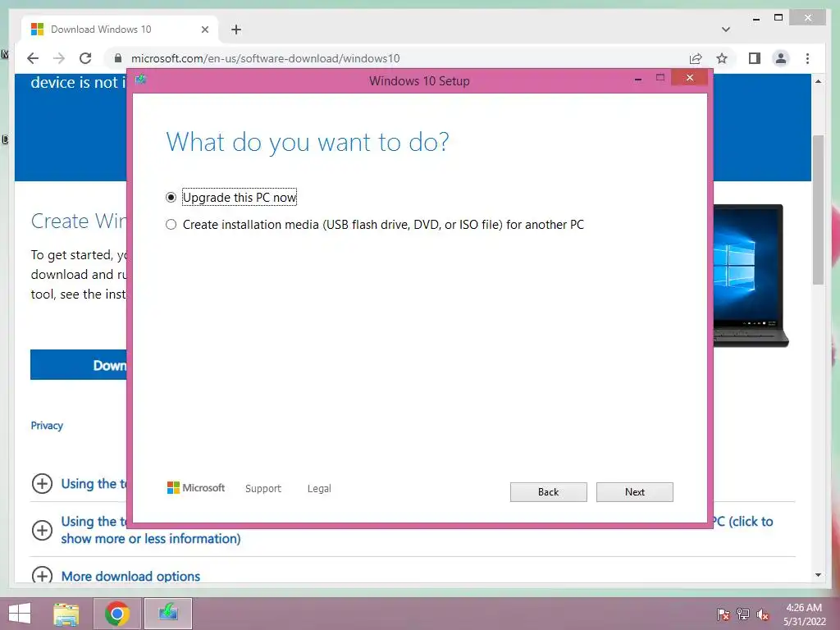Open a new Chrome tab

[236, 30]
